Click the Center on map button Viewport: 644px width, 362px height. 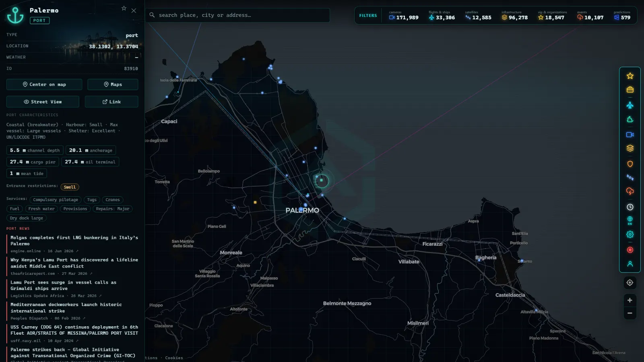click(44, 84)
